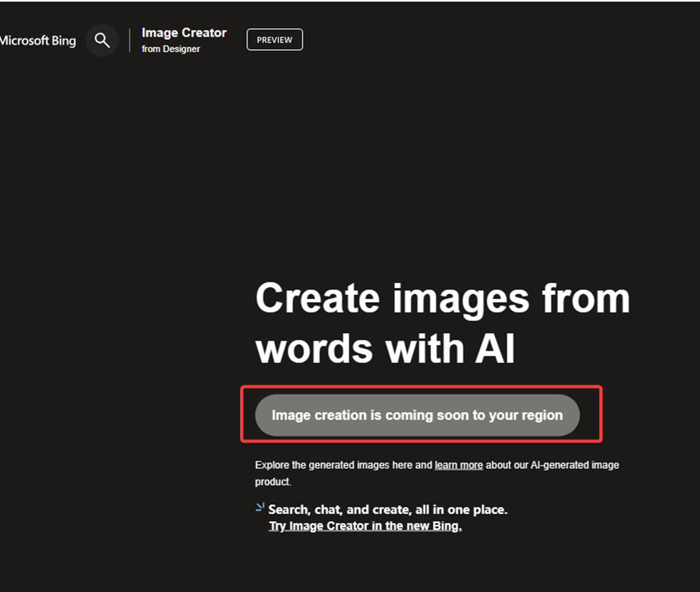Open the Microsoft Bing logo link

point(38,41)
